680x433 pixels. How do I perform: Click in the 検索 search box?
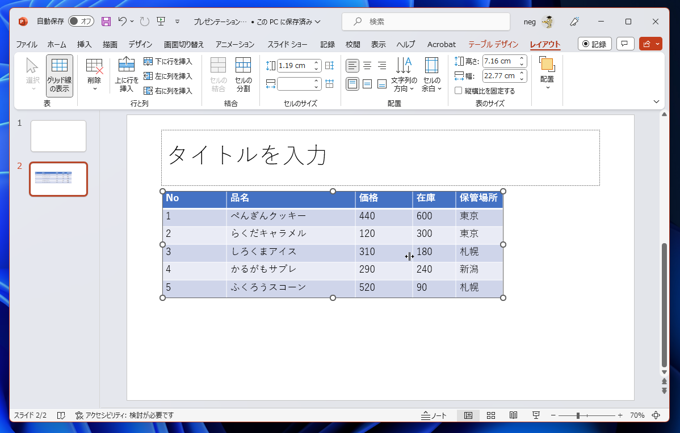[x=425, y=21]
